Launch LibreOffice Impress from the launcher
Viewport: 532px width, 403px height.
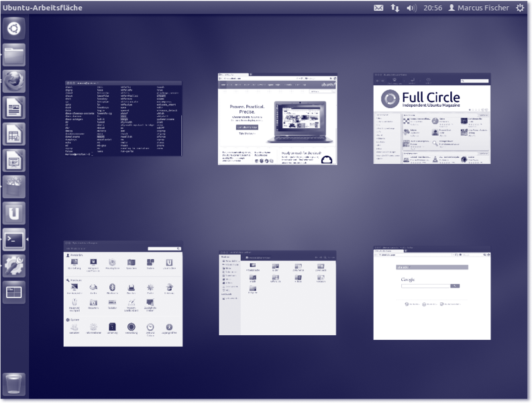(x=14, y=160)
